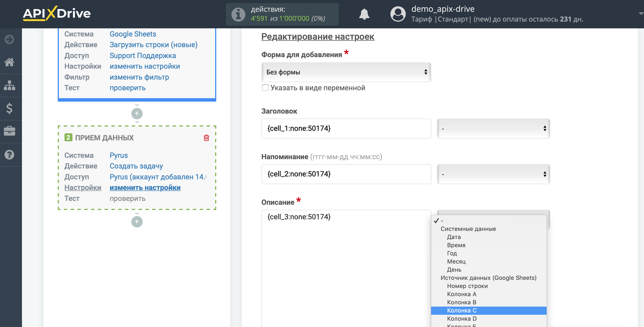Click the Описание text area
The width and height of the screenshot is (644, 327).
[346, 268]
